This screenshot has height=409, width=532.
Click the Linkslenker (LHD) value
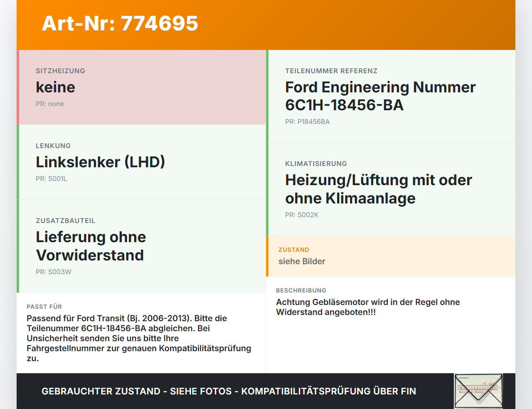(100, 162)
